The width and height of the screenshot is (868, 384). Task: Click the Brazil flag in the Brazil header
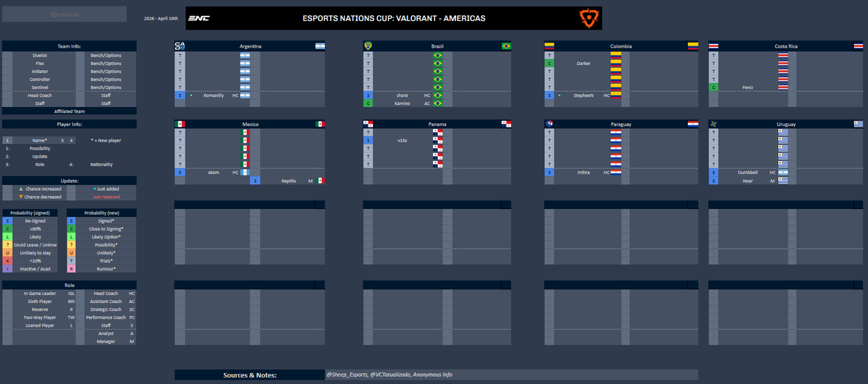tap(506, 46)
